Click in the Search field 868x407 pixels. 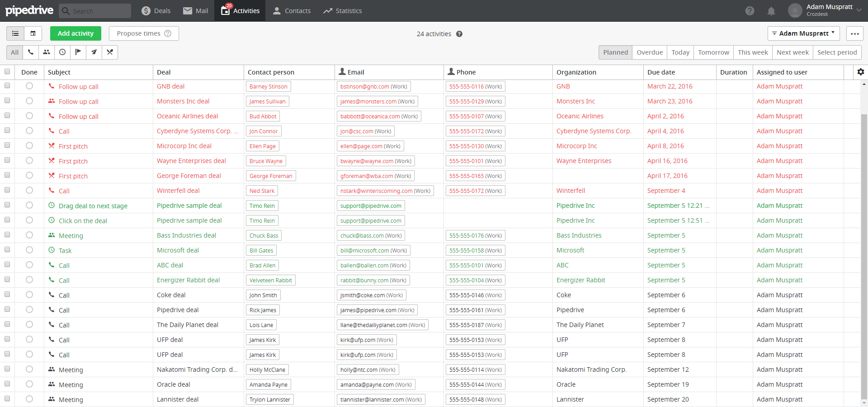point(95,11)
